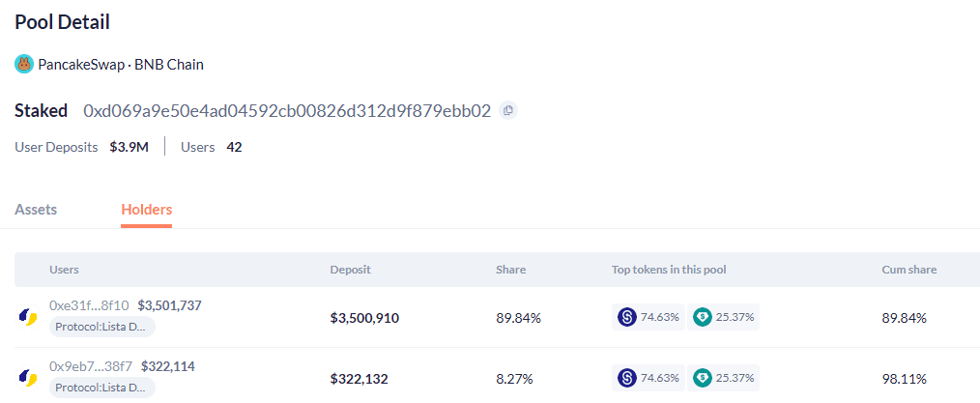Open the PancakeSwap · BNB Chain link
The image size is (980, 403).
click(x=121, y=65)
